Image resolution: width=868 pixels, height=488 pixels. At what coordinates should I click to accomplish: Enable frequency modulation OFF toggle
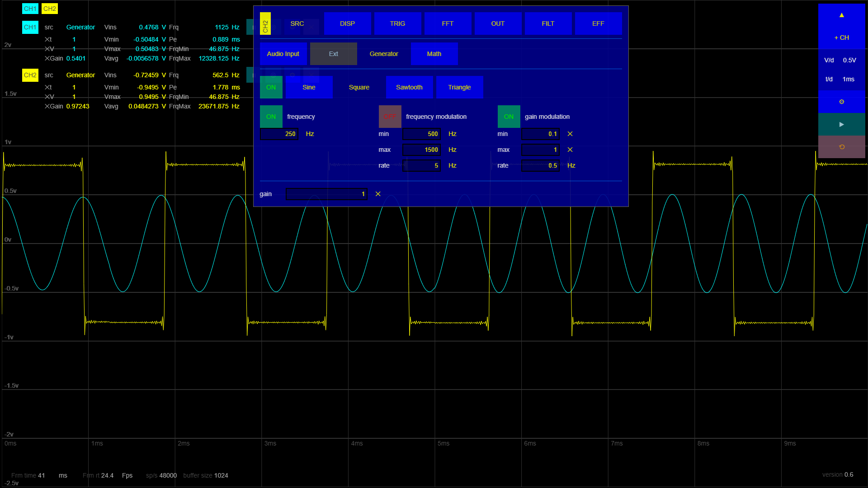point(390,117)
